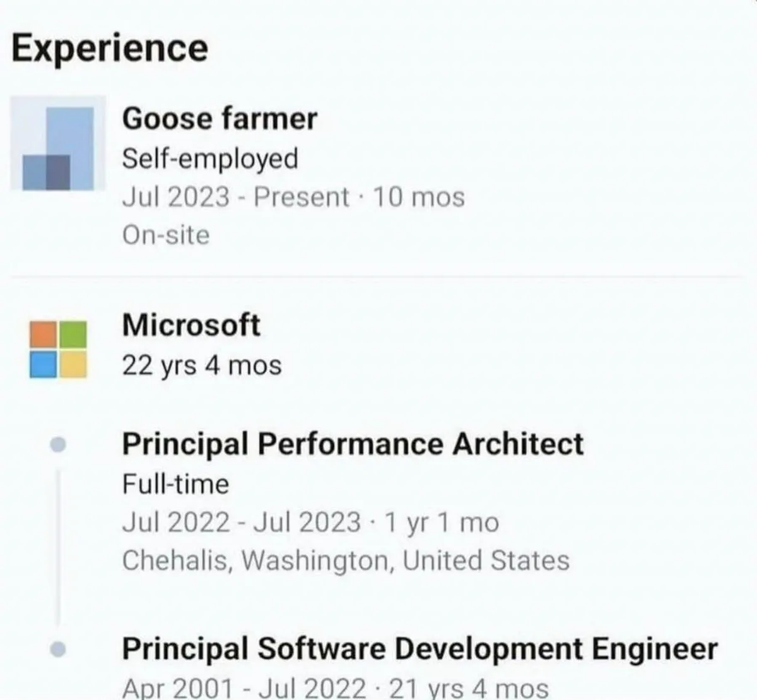Click the Principal Software Development Engineer timeline dot

coord(58,649)
